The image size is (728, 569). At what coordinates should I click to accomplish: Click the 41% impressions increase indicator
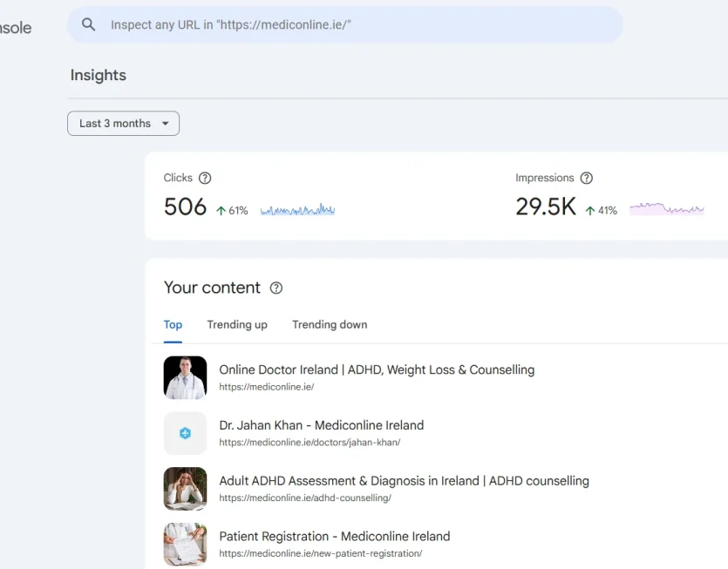(602, 211)
